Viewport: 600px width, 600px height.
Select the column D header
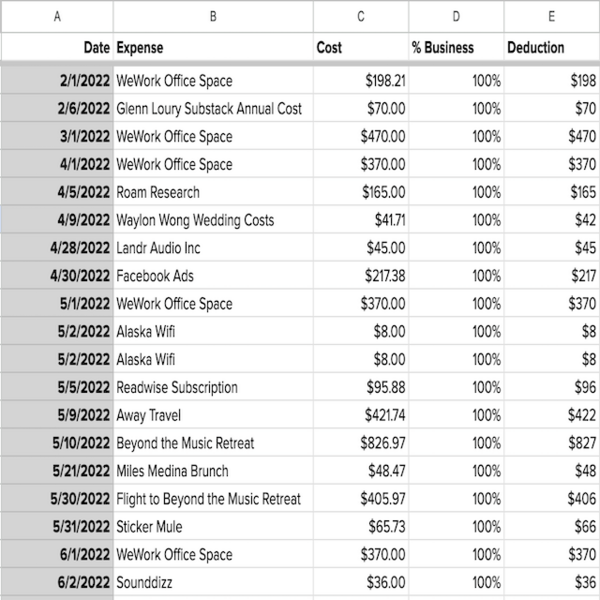455,17
